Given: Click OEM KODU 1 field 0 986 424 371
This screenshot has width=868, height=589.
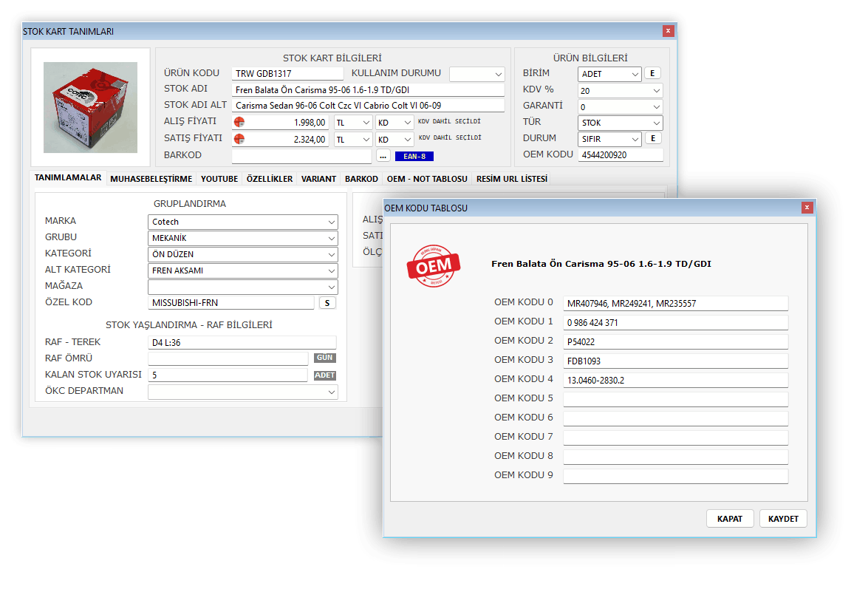Looking at the screenshot, I should coord(675,323).
